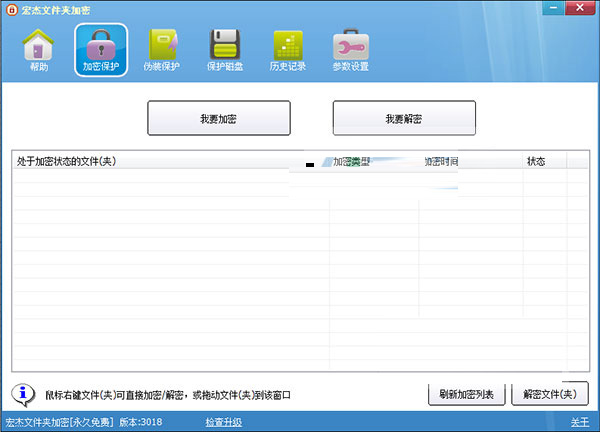Image resolution: width=600 pixels, height=432 pixels.
Task: Click the app logo in the title bar
Action: tap(11, 9)
